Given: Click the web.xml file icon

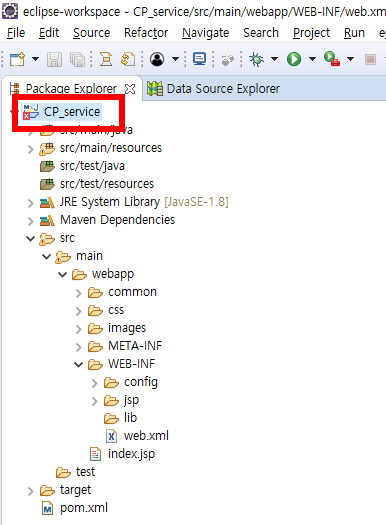Looking at the screenshot, I should click(111, 436).
